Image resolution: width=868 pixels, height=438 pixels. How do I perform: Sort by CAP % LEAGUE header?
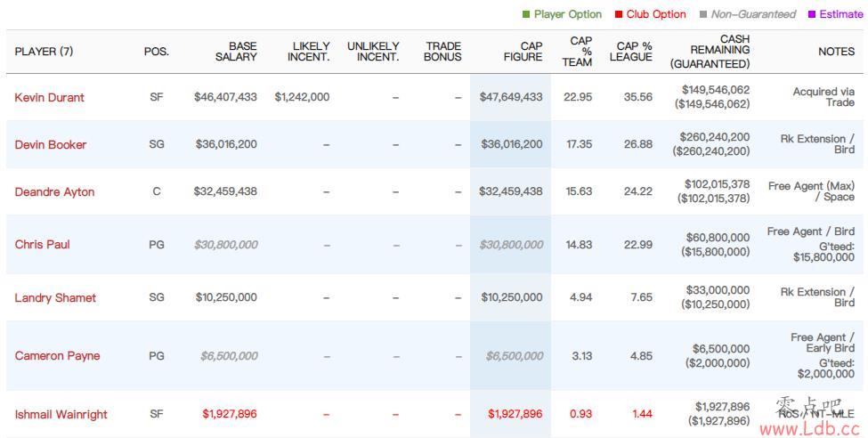pyautogui.click(x=630, y=52)
